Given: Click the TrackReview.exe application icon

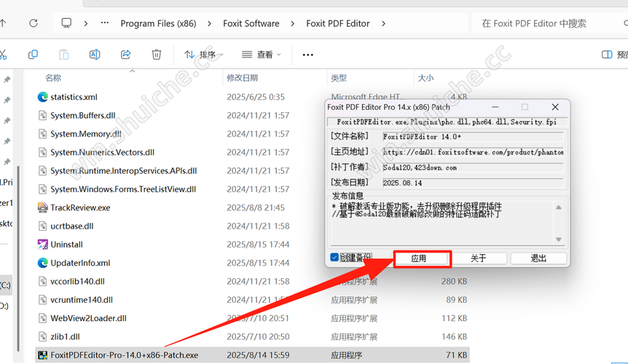Looking at the screenshot, I should click(x=42, y=207).
